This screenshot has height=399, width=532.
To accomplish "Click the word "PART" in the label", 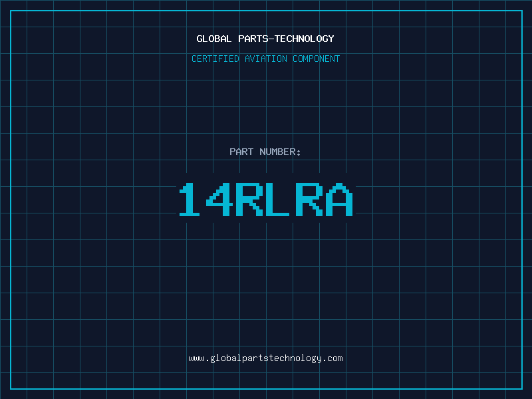I will [x=241, y=152].
